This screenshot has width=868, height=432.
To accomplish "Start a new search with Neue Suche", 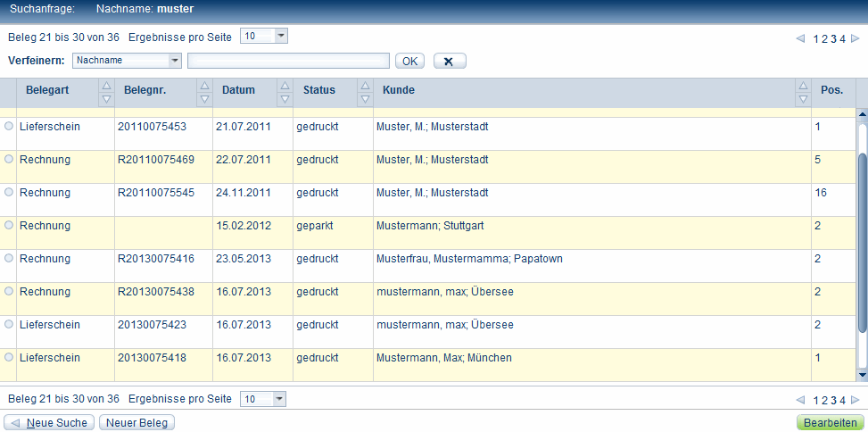I will coord(49,422).
